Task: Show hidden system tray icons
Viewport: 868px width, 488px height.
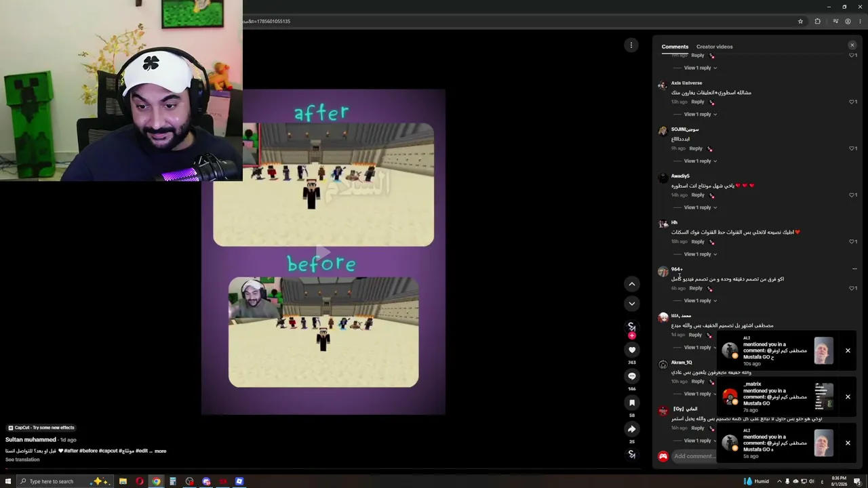Action: point(779,481)
